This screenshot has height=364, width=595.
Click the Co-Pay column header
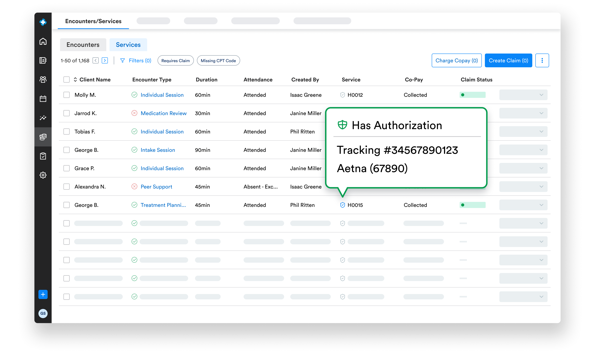coord(414,80)
